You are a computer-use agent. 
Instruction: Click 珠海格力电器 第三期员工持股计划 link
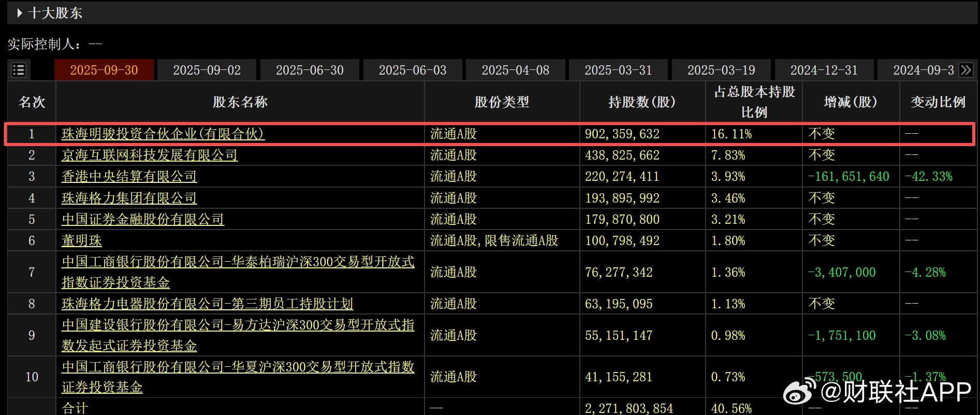(207, 304)
